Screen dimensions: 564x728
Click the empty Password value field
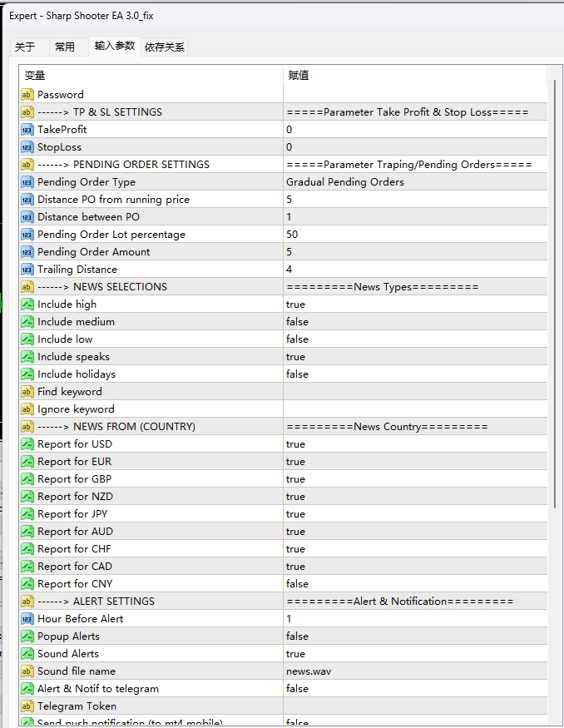(415, 95)
